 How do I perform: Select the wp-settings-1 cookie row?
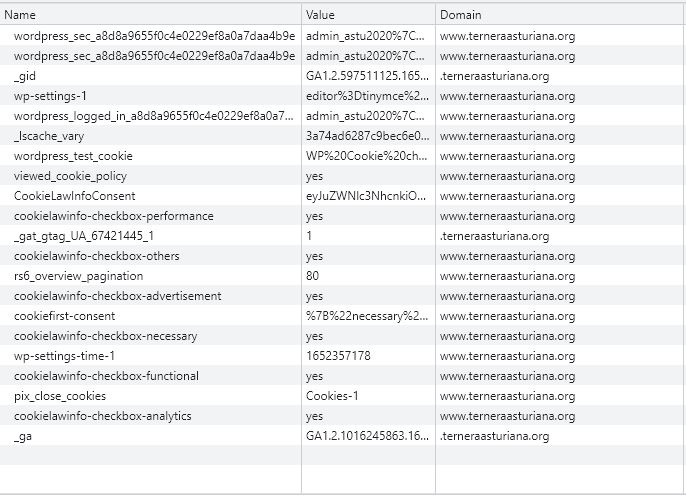(343, 96)
